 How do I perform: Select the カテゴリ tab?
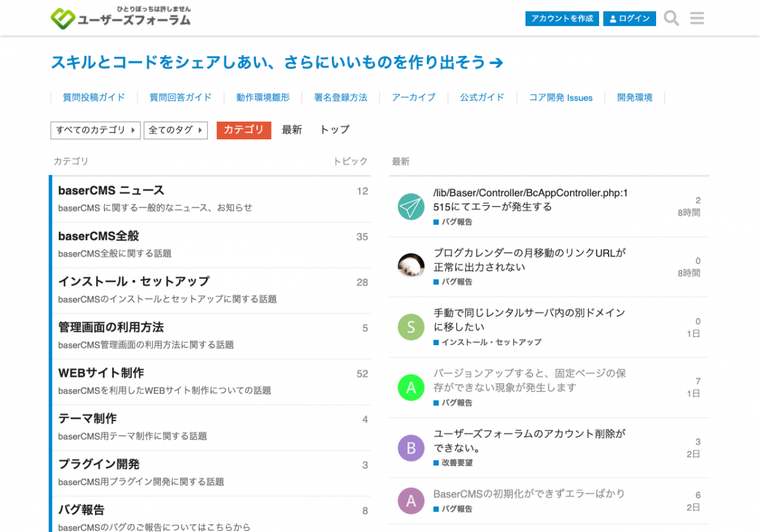coord(244,130)
